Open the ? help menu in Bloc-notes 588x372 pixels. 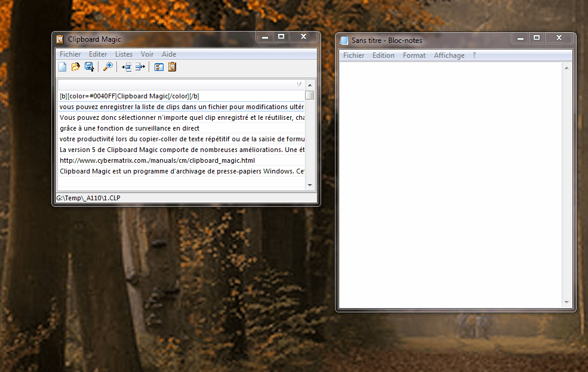click(474, 55)
